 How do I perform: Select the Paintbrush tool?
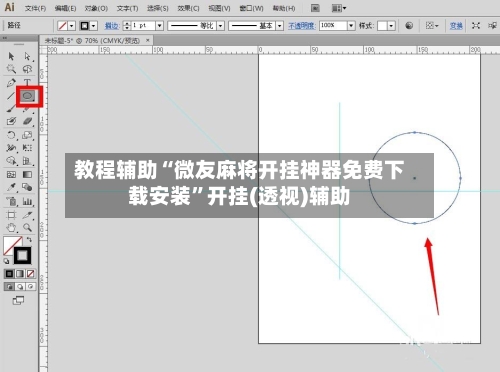click(11, 109)
